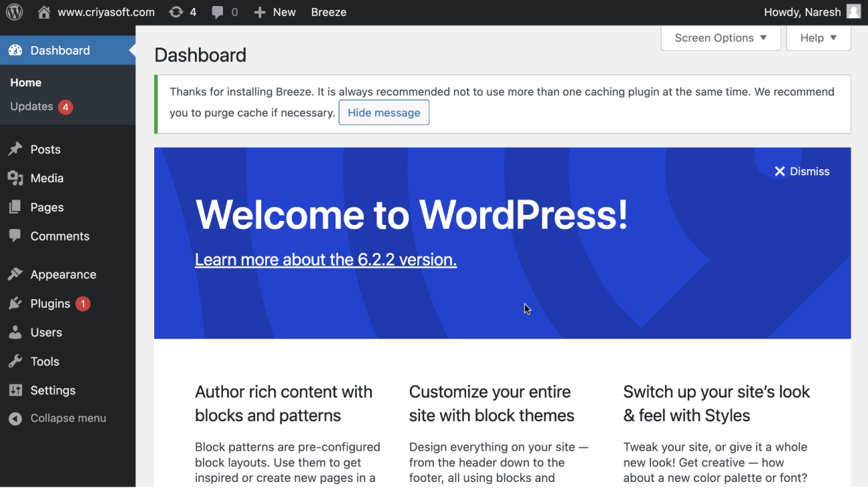Click the Hide message button
Image resolution: width=868 pixels, height=488 pixels.
click(384, 112)
